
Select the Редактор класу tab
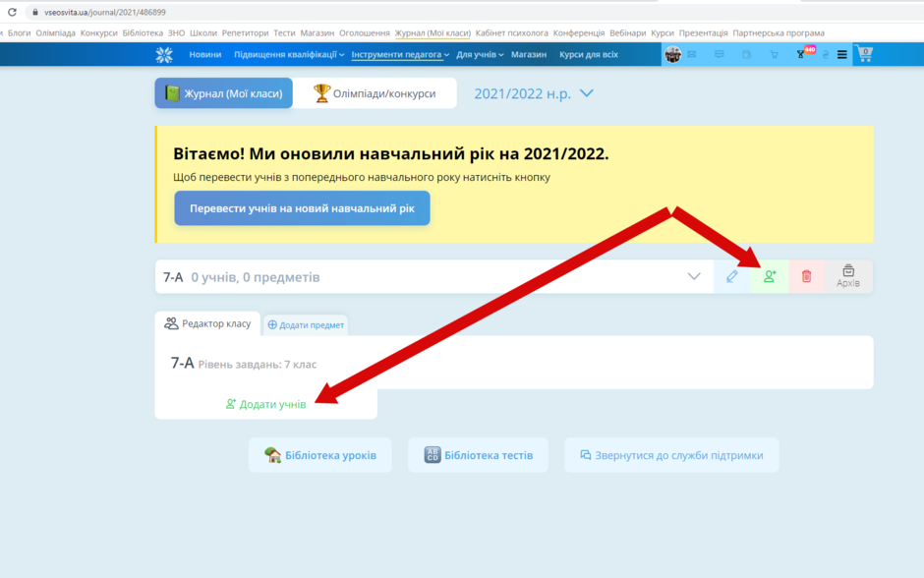pyautogui.click(x=207, y=323)
